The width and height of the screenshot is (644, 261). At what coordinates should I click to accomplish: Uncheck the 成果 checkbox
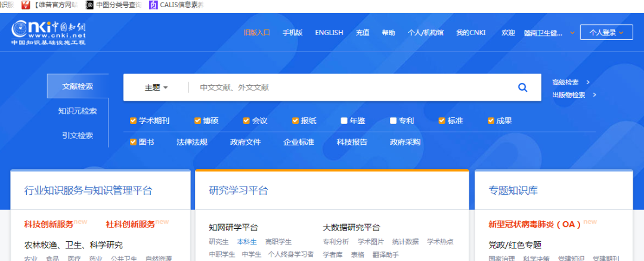coord(491,120)
